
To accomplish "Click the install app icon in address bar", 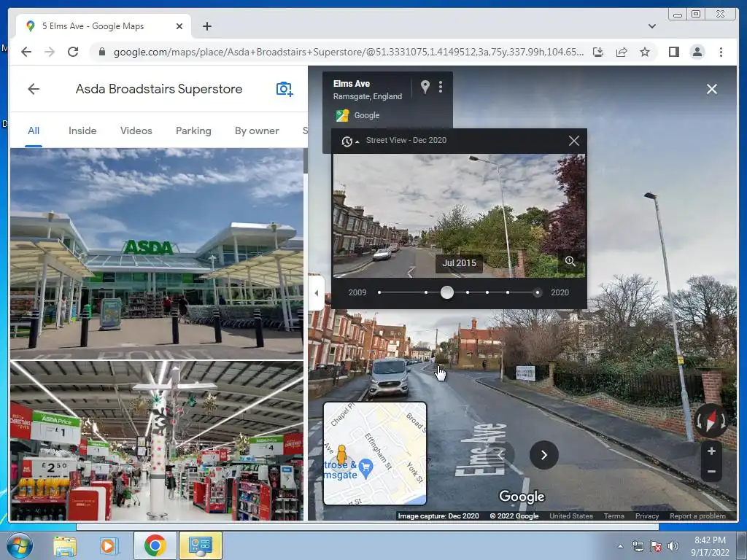I will pyautogui.click(x=598, y=52).
